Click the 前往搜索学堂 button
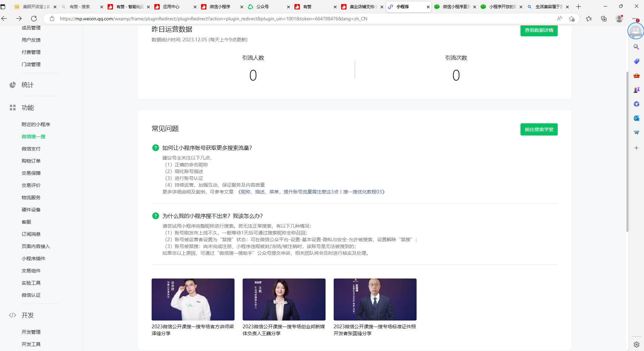The height and width of the screenshot is (351, 644). coord(539,129)
